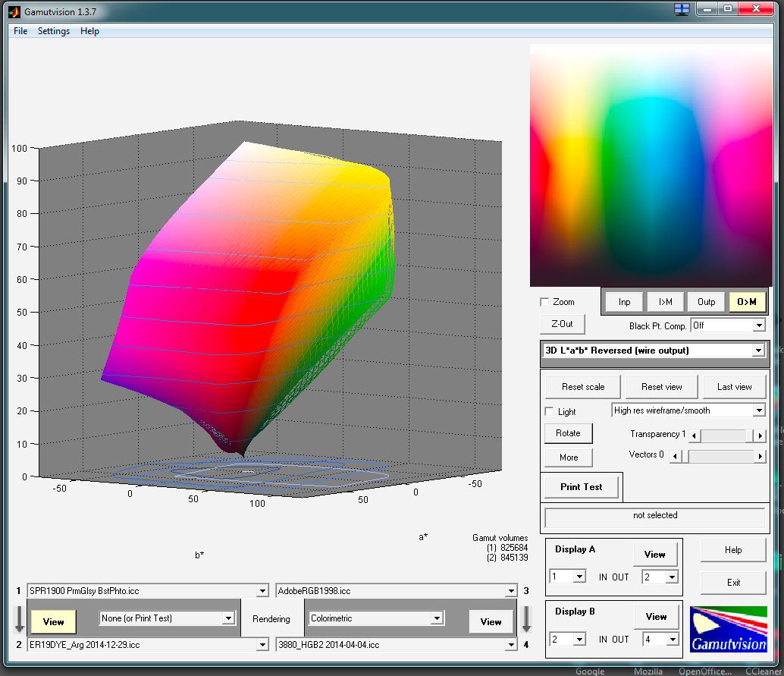The height and width of the screenshot is (676, 784).
Task: Toggle the Light checkbox
Action: click(x=550, y=411)
